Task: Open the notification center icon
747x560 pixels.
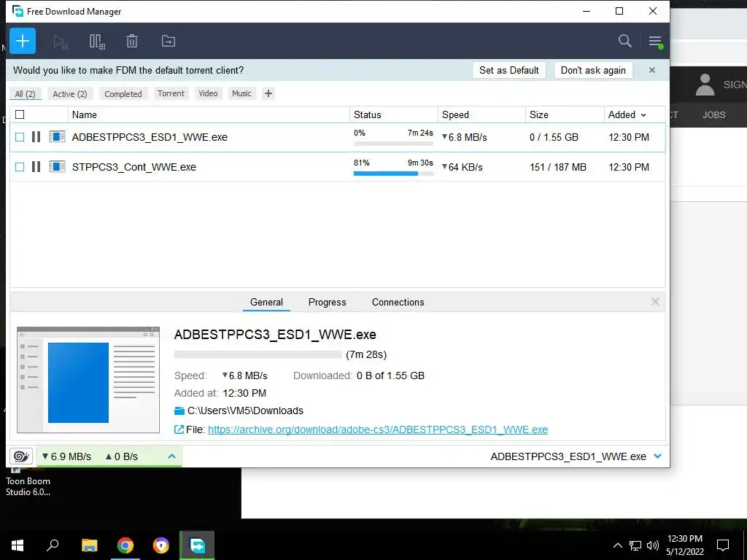Action: click(723, 545)
